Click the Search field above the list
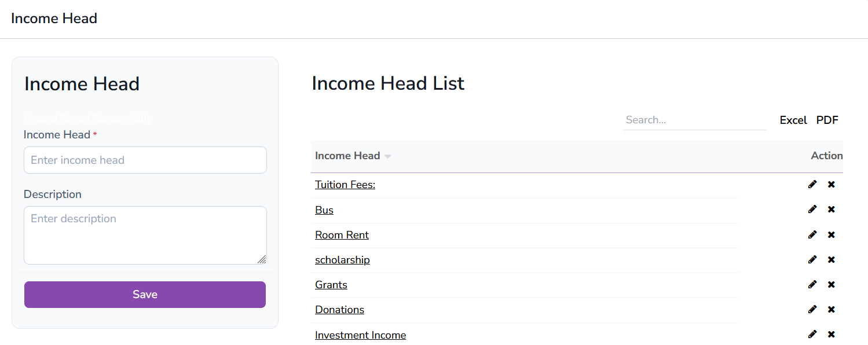 pyautogui.click(x=694, y=120)
